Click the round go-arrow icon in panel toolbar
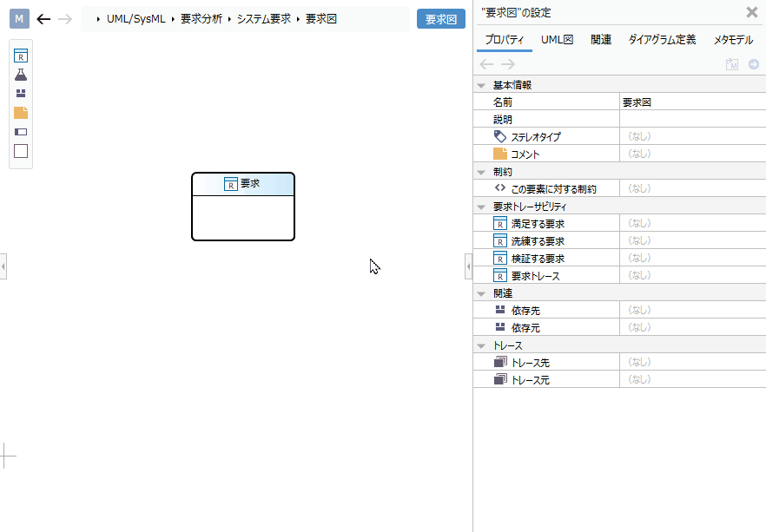This screenshot has width=766, height=532. click(754, 64)
